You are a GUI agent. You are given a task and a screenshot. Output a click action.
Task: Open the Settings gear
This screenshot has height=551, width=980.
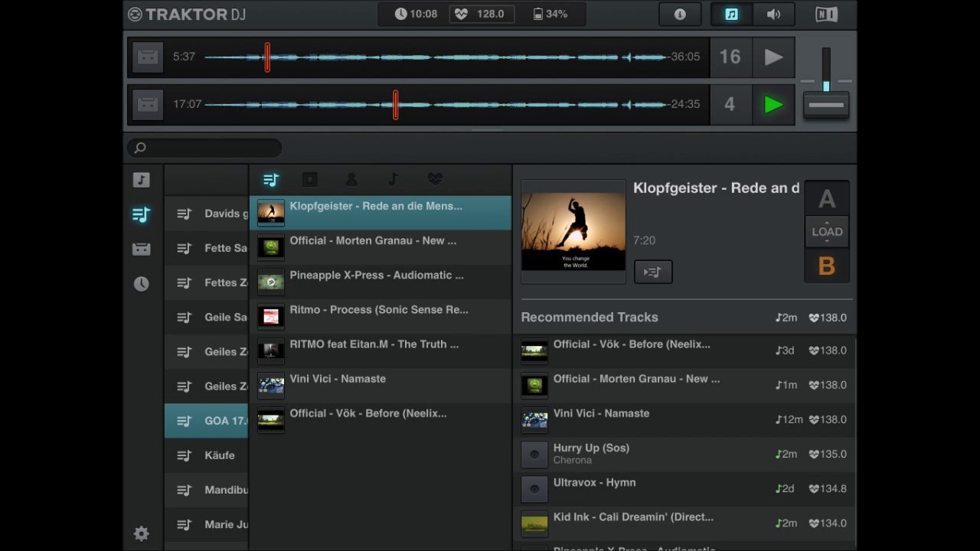click(141, 533)
